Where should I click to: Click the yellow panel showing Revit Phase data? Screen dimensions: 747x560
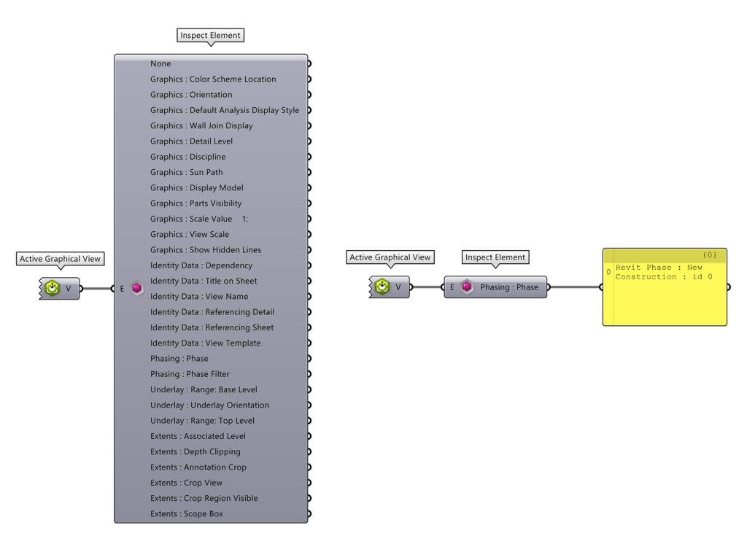coord(664,287)
